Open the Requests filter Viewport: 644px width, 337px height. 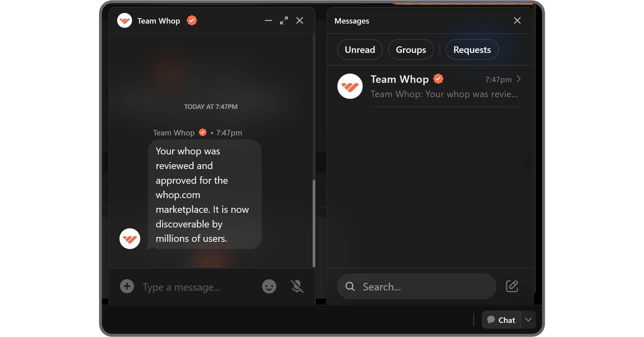472,50
